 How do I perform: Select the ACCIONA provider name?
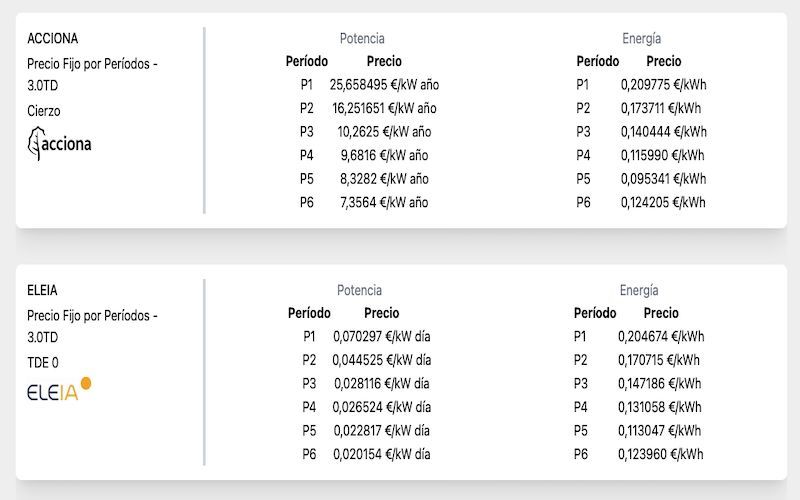pos(52,39)
